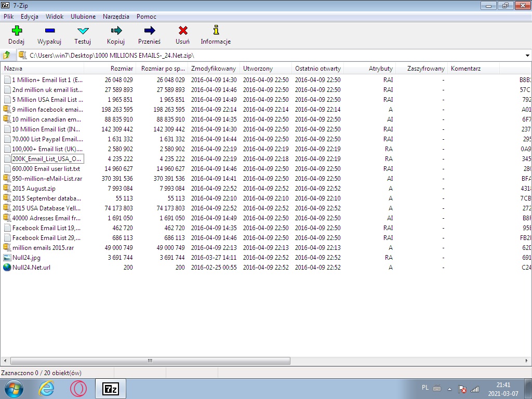Click archive icon of 2015 August.zip
The height and width of the screenshot is (399, 532).
7,188
